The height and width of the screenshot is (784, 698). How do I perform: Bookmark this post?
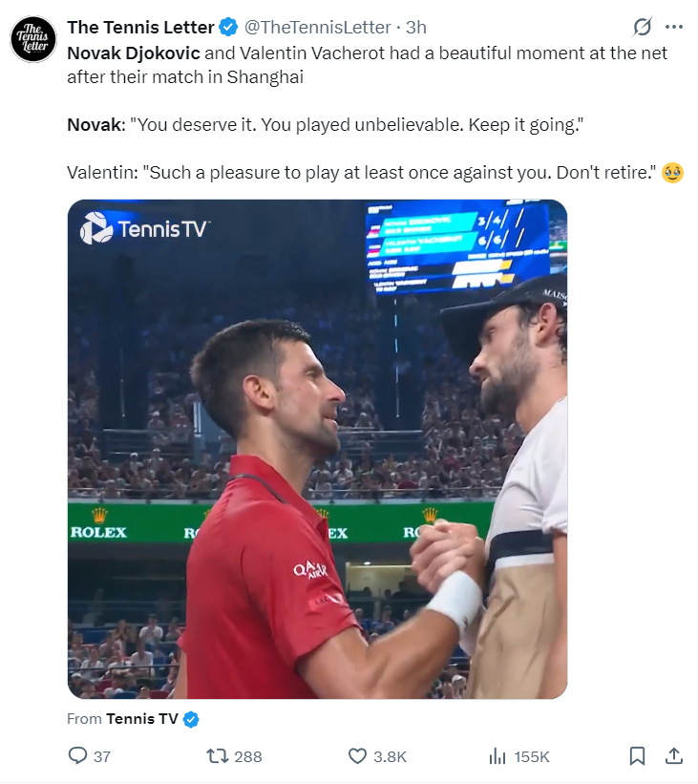click(637, 756)
